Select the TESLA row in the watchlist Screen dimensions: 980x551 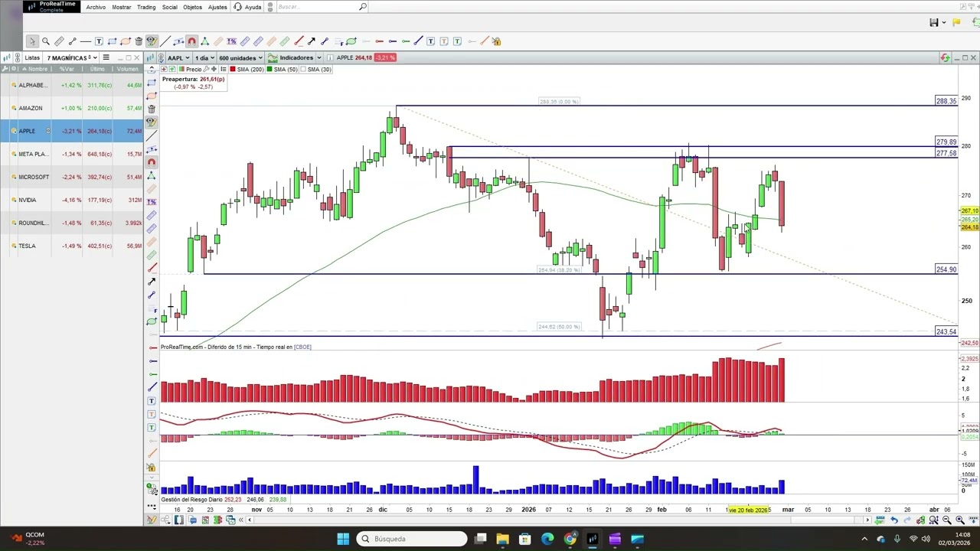tap(72, 246)
